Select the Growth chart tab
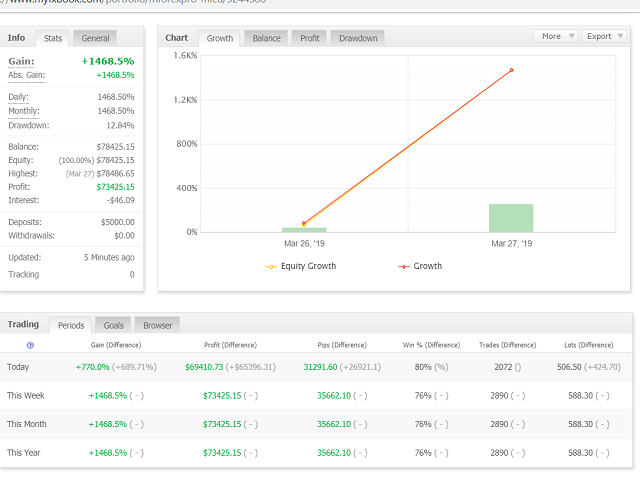 220,38
